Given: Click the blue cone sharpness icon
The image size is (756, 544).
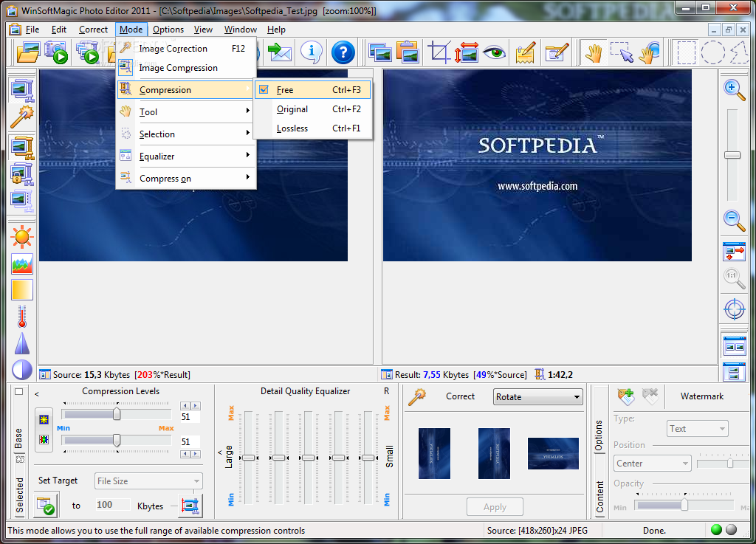Looking at the screenshot, I should tap(22, 343).
